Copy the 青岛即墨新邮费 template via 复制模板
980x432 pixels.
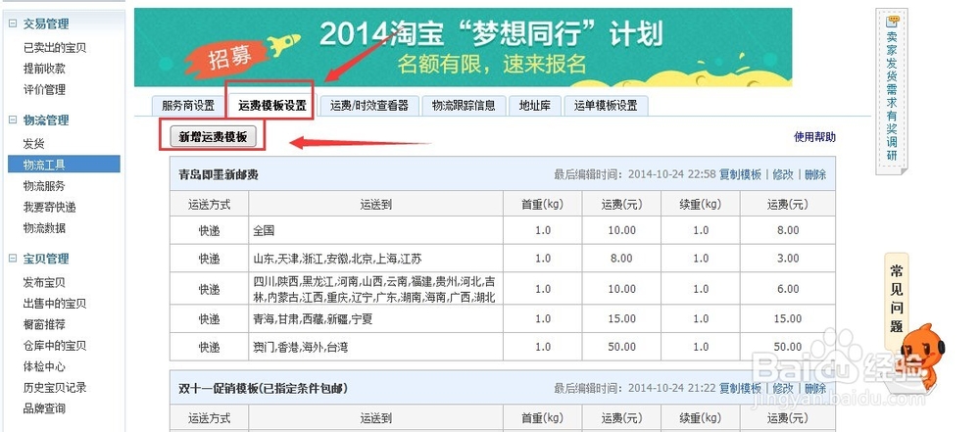coord(740,174)
